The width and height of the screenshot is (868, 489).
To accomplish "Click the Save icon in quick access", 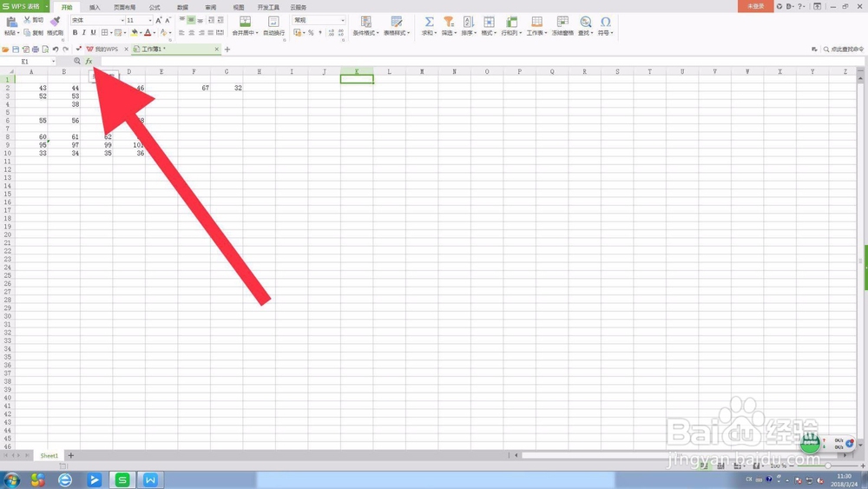I will (16, 50).
